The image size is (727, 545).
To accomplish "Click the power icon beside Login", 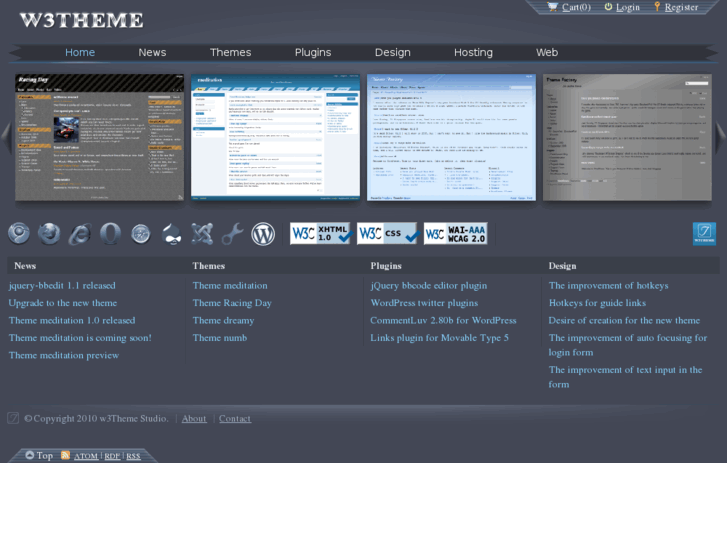I will (608, 6).
